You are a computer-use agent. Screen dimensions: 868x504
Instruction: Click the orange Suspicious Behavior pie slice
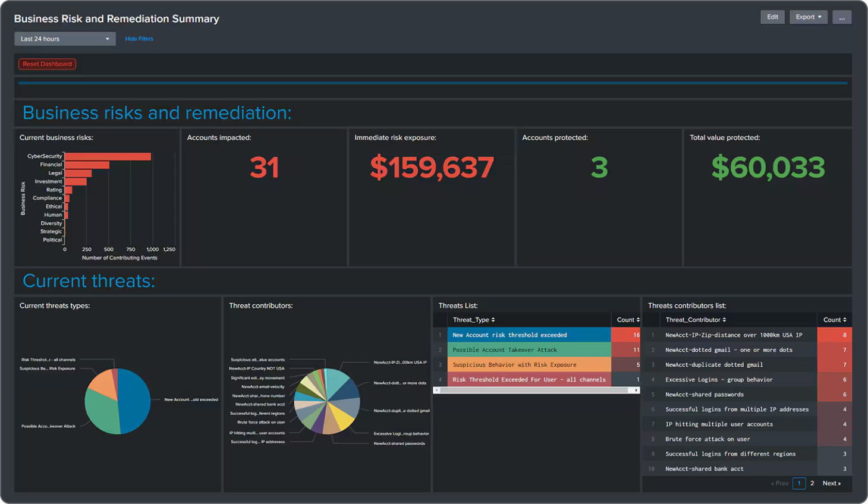[103, 384]
